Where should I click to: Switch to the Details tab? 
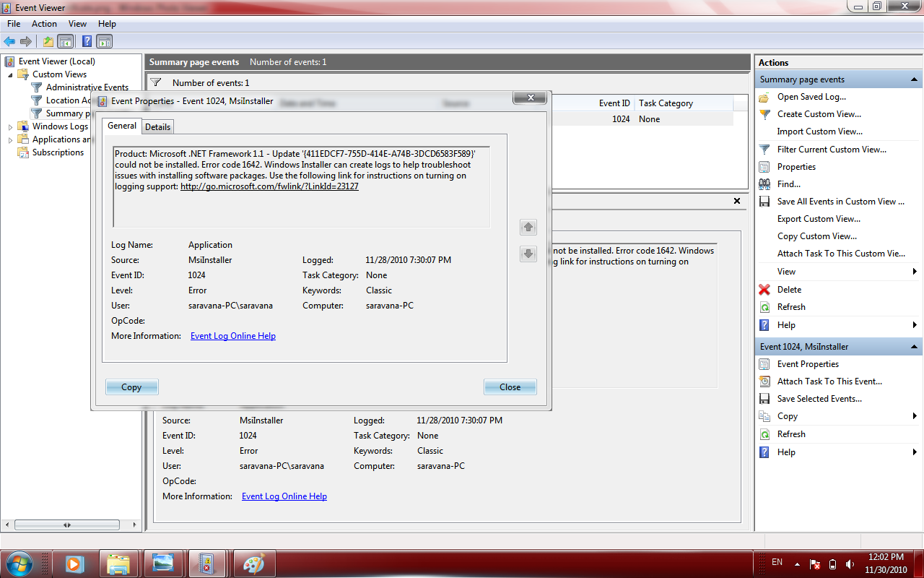click(157, 127)
